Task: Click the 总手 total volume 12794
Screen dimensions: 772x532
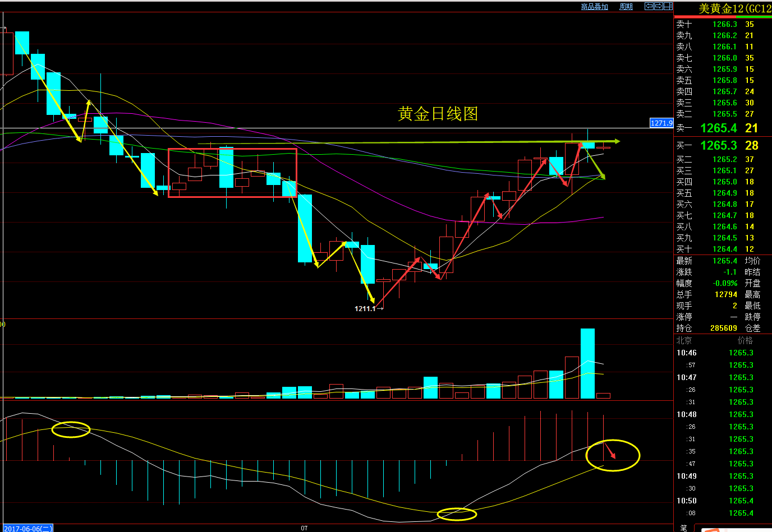Action: click(726, 294)
